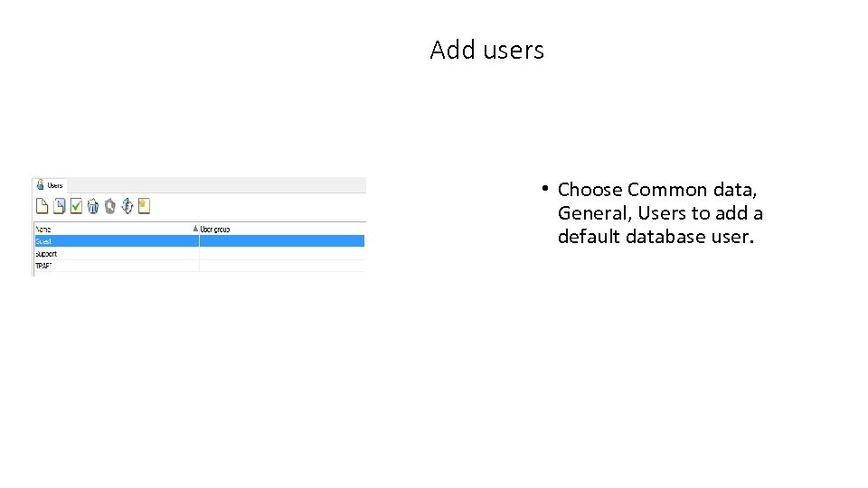Viewport: 868px width, 488px height.
Task: Click the User group cell for Support
Action: (280, 254)
